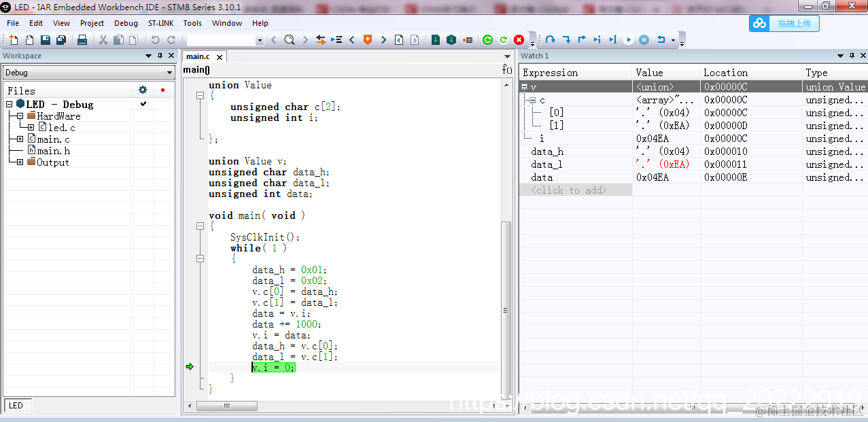Collapse the HardWare folder node
Screen dimensions: 868x422
tap(20, 116)
